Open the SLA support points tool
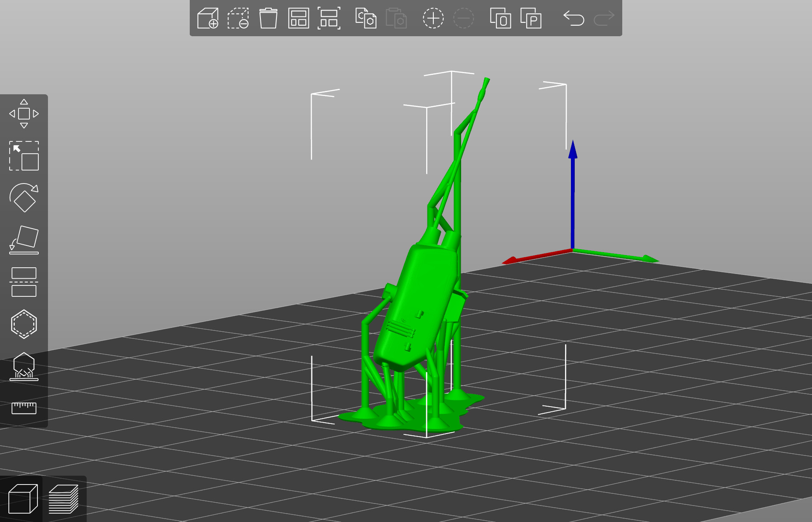This screenshot has height=522, width=812. 24,366
